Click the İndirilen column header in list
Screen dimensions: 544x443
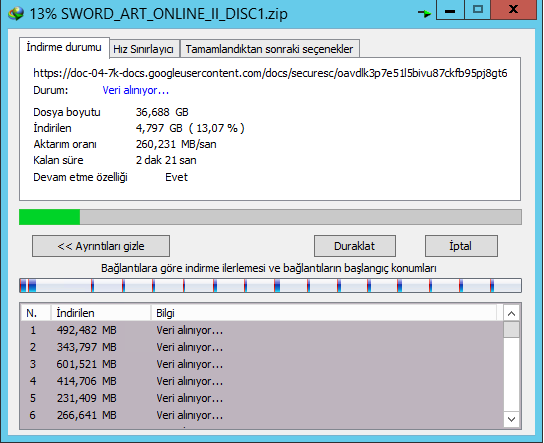[x=101, y=313]
